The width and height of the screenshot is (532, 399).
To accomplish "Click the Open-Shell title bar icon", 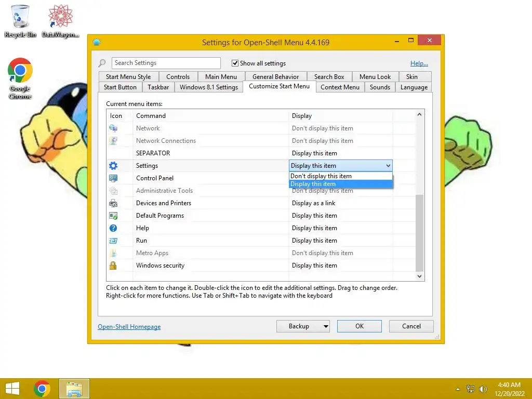I will 97,42.
